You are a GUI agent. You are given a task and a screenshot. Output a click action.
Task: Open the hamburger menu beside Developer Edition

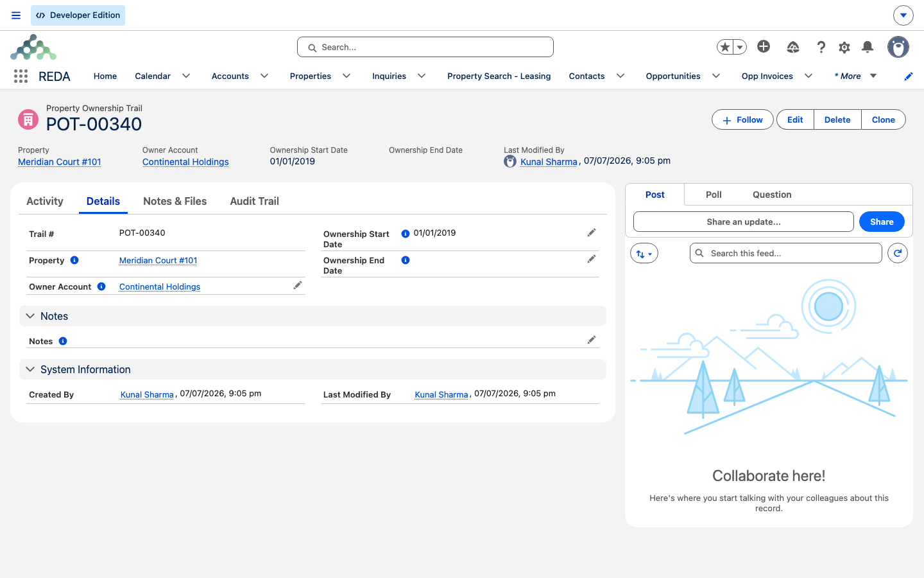click(x=16, y=15)
